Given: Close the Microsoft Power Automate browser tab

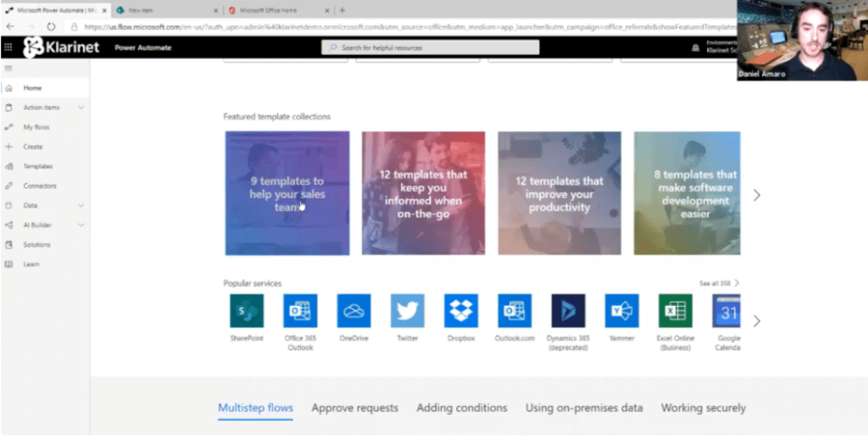Looking at the screenshot, I should [x=104, y=10].
